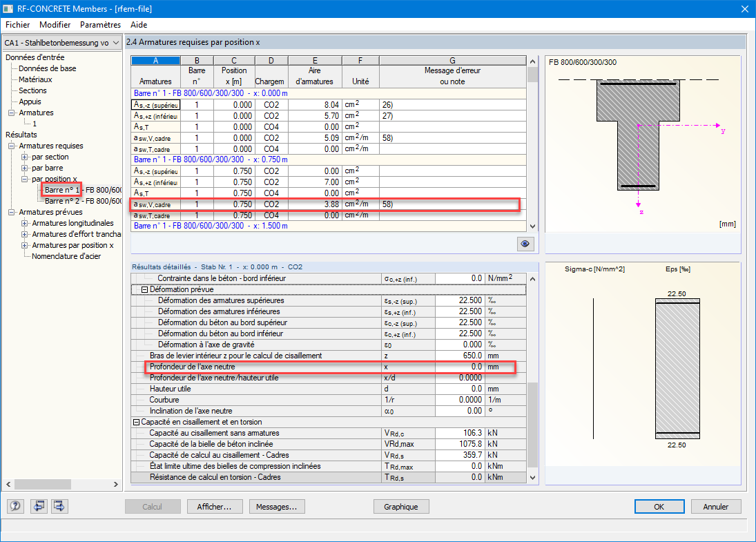Select Sections in the navigator

click(32, 90)
